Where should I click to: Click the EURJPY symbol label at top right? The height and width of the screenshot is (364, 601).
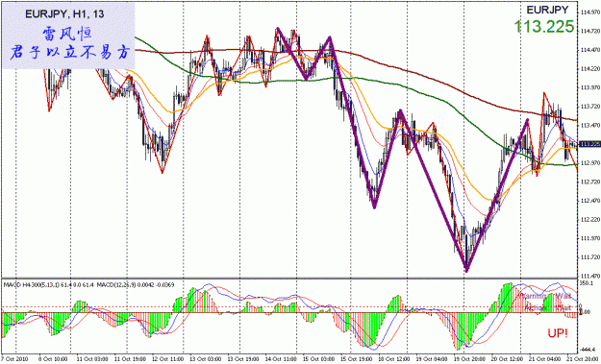[x=547, y=10]
